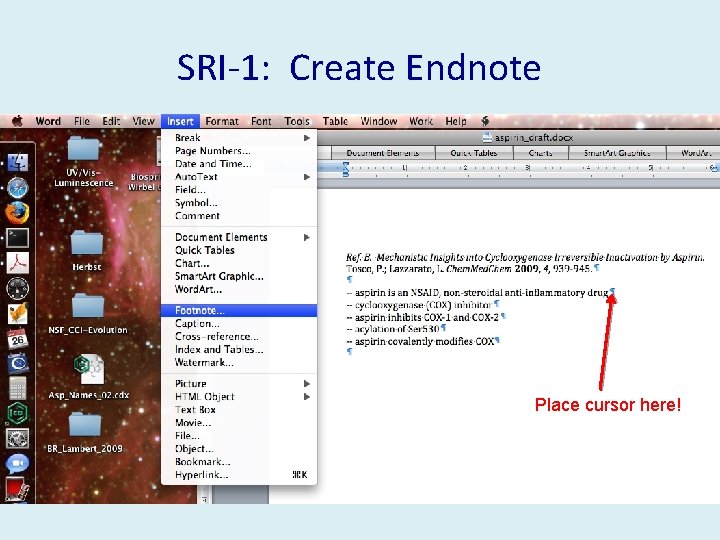Expand Document Elements submenu in Insert menu
This screenshot has height=540, width=720.
coord(239,237)
